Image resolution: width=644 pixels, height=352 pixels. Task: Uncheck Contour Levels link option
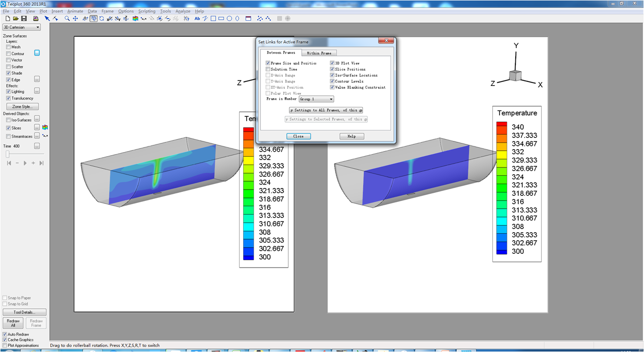[x=332, y=81]
